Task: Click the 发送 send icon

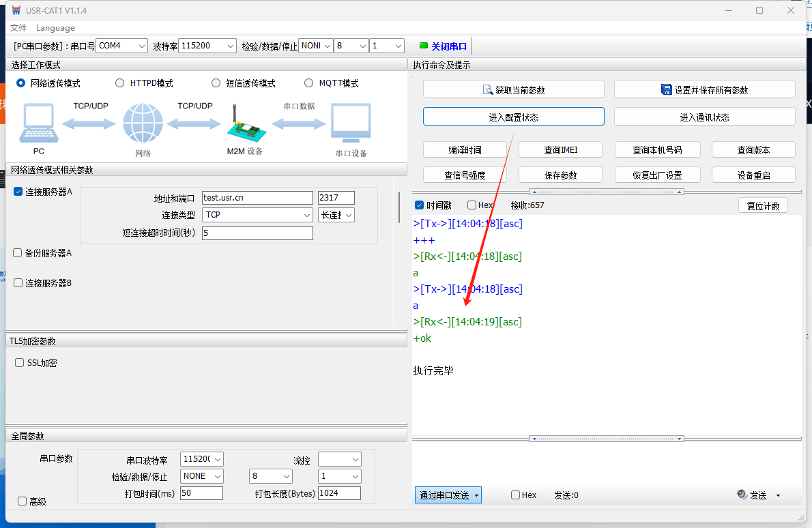Action: coord(742,495)
